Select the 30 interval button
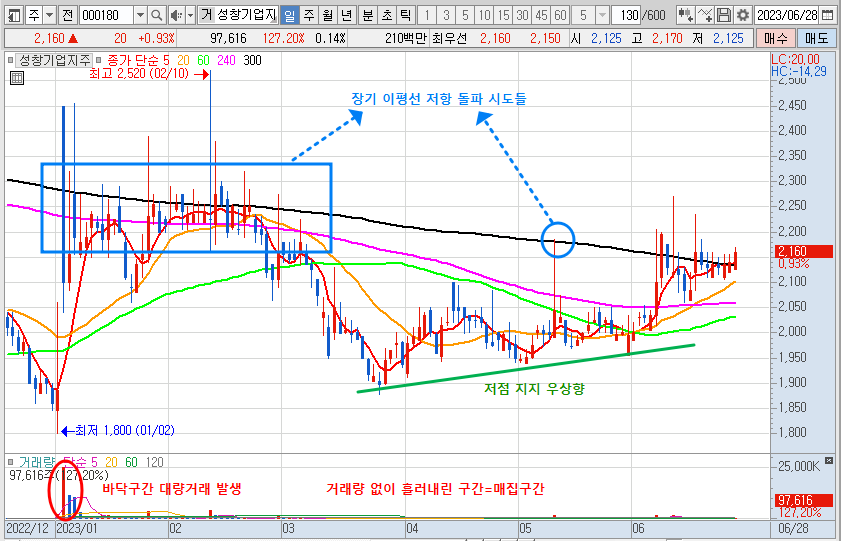Screen dimensions: 841x541 point(522,15)
